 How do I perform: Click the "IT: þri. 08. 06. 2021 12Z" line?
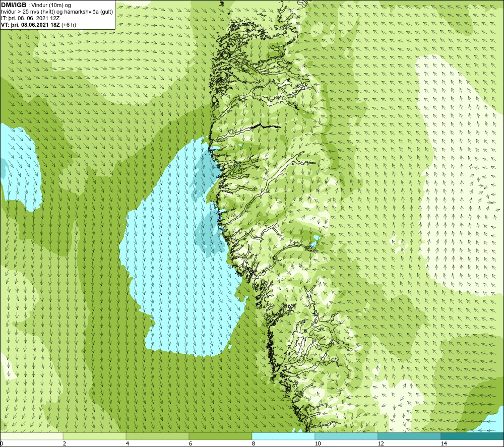30,18
